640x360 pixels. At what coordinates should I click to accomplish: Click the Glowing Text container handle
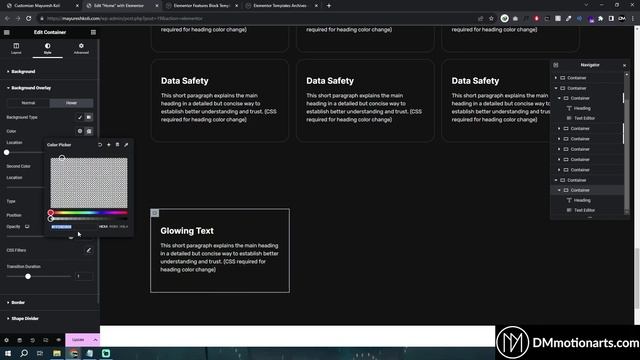click(155, 213)
